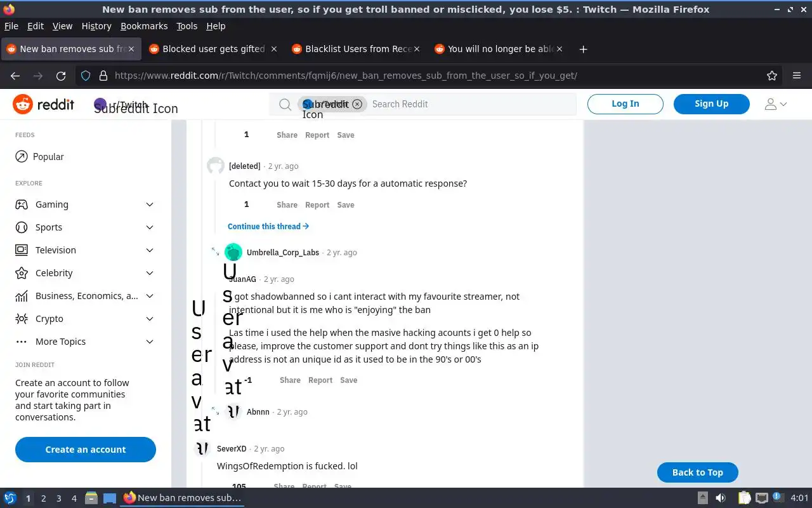812x508 pixels.
Task: Expand the Crypto topics section
Action: (85, 319)
